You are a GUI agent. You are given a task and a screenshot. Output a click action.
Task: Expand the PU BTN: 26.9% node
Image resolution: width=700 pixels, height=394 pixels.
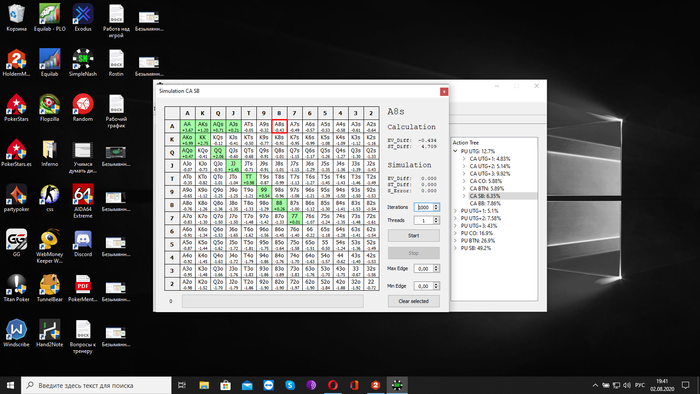tap(455, 241)
